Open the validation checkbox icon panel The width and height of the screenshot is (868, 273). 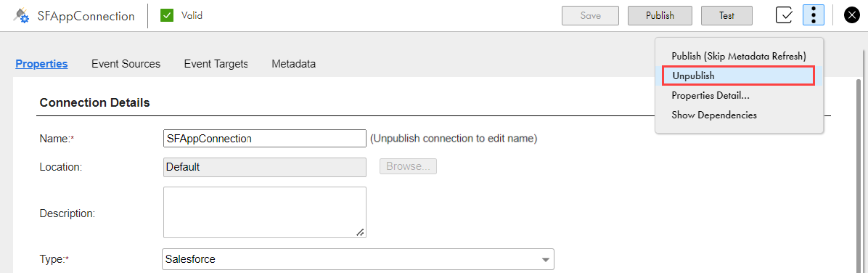click(784, 15)
